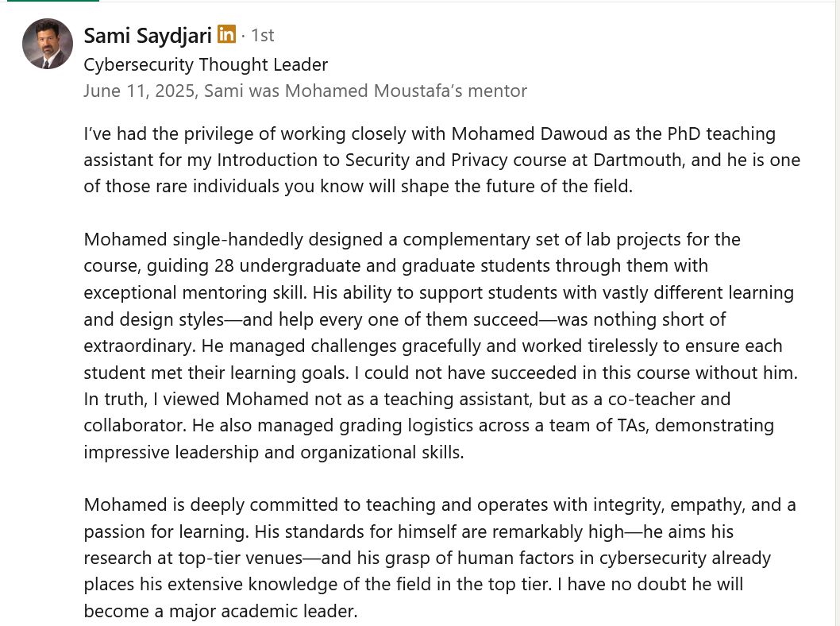Click the Cybersecurity Thought Leader headline
Screen dimensions: 840x626
tap(206, 64)
